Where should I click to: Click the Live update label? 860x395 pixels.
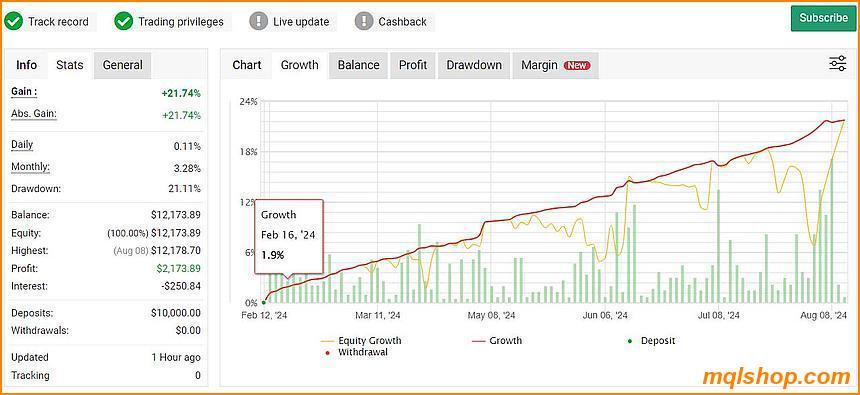301,22
